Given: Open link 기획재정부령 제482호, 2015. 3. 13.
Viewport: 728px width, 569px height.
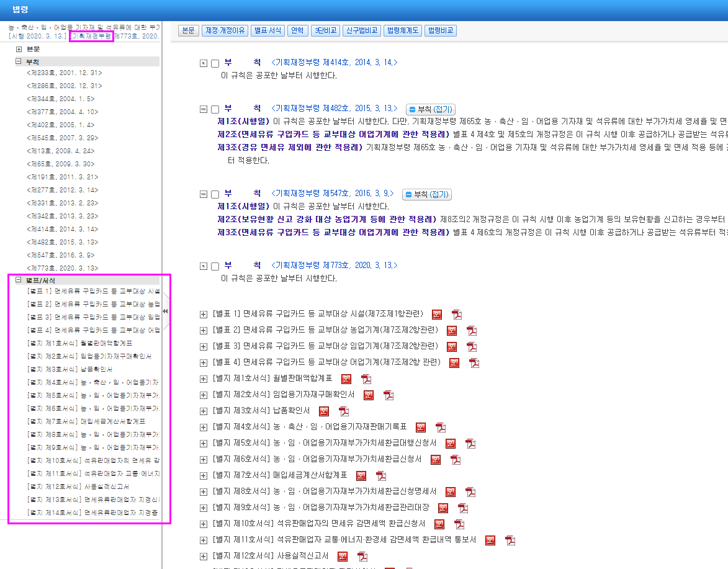Looking at the screenshot, I should coord(335,109).
